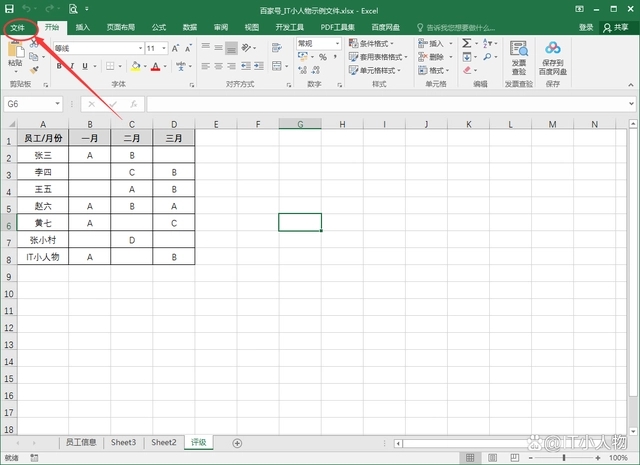Decrease font size with smaller A icon

[188, 48]
